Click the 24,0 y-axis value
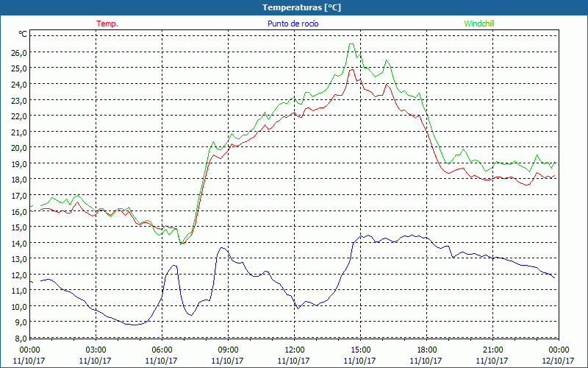 pyautogui.click(x=19, y=85)
